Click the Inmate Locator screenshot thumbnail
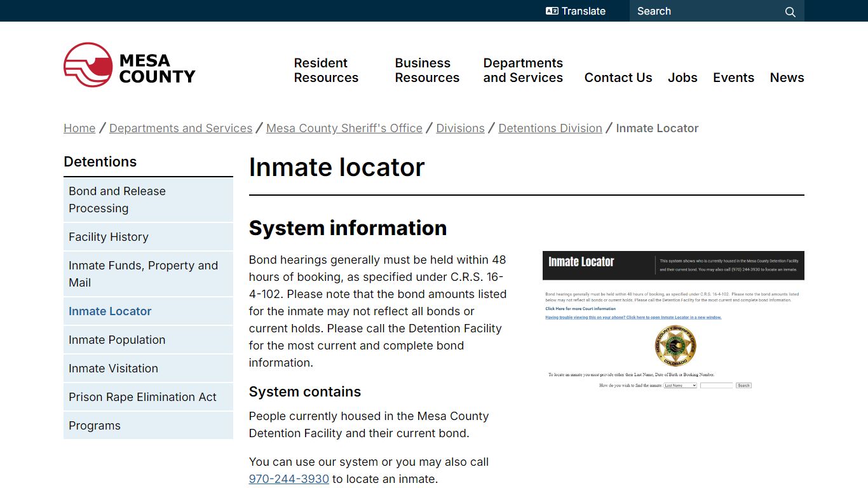 click(674, 320)
